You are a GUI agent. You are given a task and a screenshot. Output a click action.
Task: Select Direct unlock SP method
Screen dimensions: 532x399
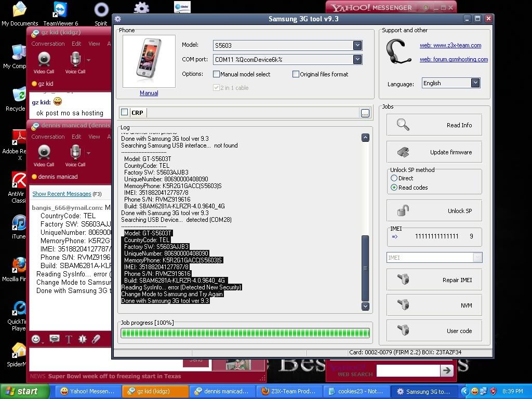coord(394,178)
